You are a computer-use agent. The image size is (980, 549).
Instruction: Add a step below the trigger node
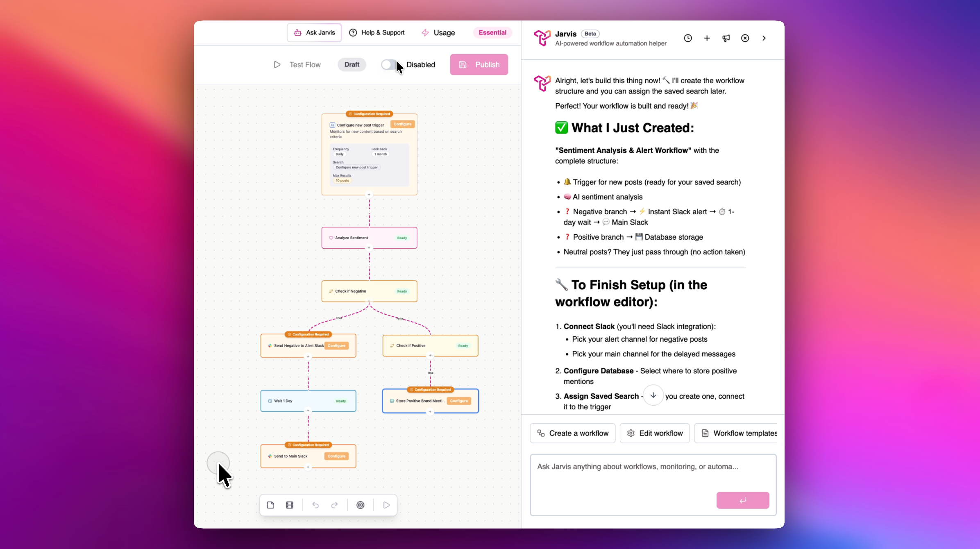tap(369, 195)
